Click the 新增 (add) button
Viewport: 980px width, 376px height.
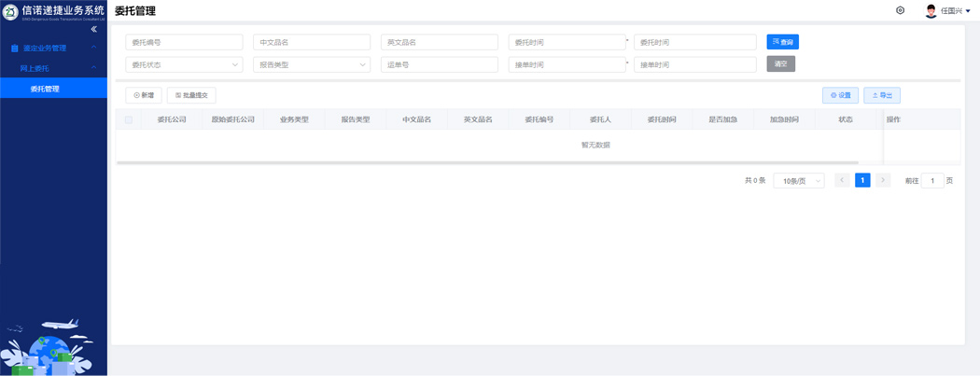(x=144, y=95)
